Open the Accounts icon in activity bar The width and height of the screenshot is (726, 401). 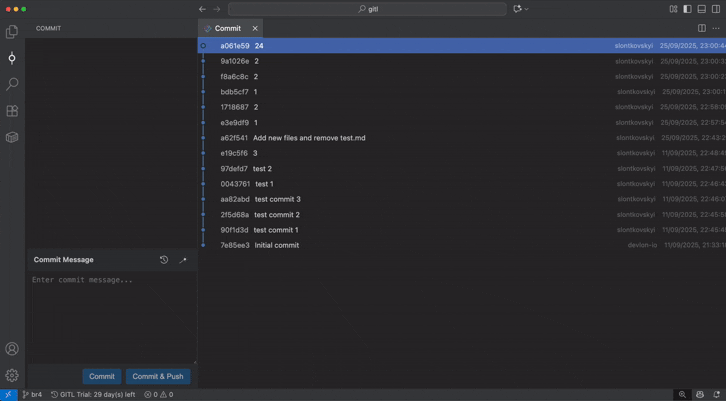[x=12, y=349]
